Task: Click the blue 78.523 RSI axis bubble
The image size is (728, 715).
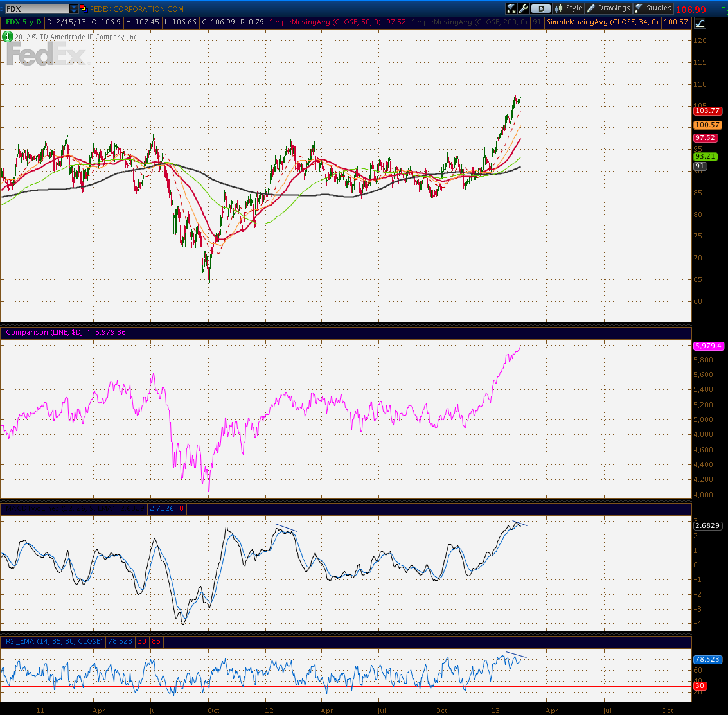Action: (x=707, y=659)
